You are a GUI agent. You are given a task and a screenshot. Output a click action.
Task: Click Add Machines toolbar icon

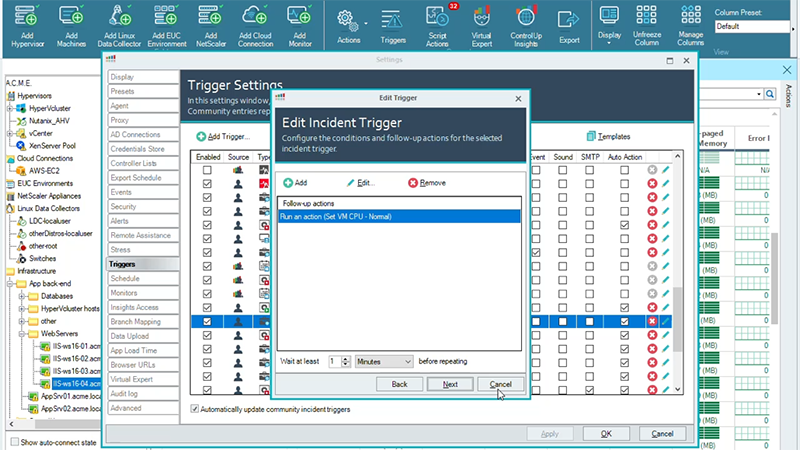coord(71,26)
